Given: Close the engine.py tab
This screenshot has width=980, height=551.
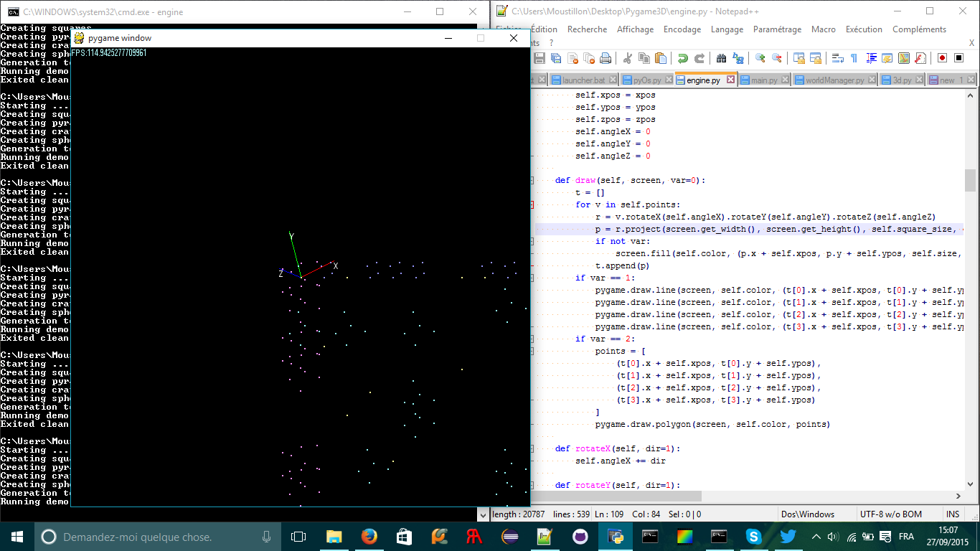Looking at the screenshot, I should pyautogui.click(x=731, y=80).
